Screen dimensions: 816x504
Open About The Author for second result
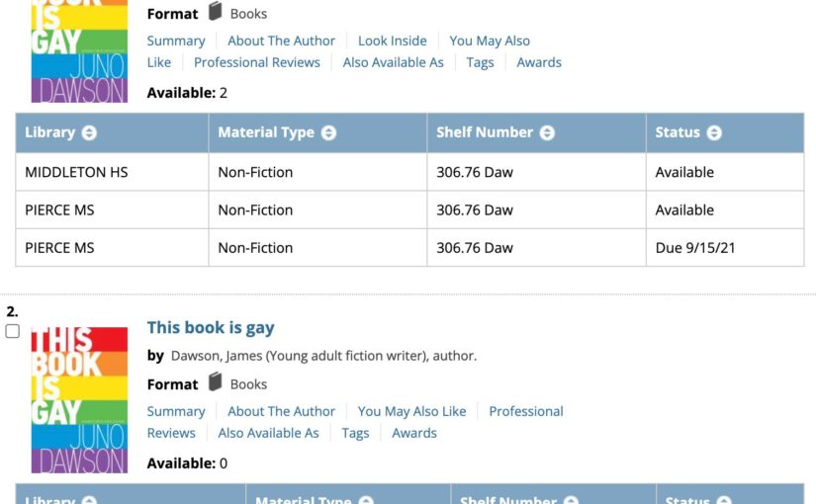pos(282,411)
